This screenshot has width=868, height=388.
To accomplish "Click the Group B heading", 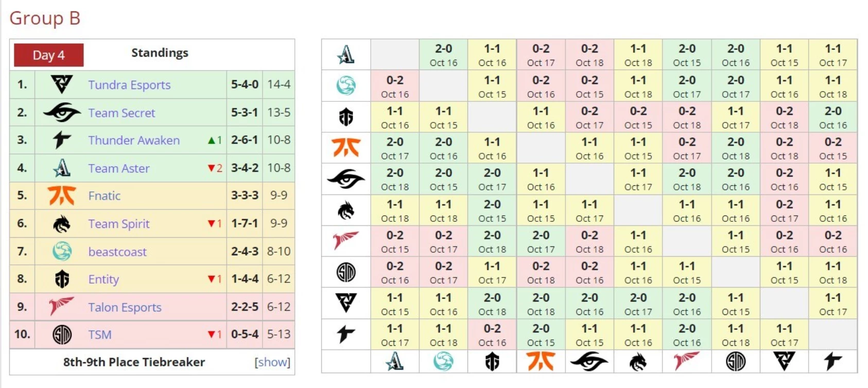I will coord(45,18).
